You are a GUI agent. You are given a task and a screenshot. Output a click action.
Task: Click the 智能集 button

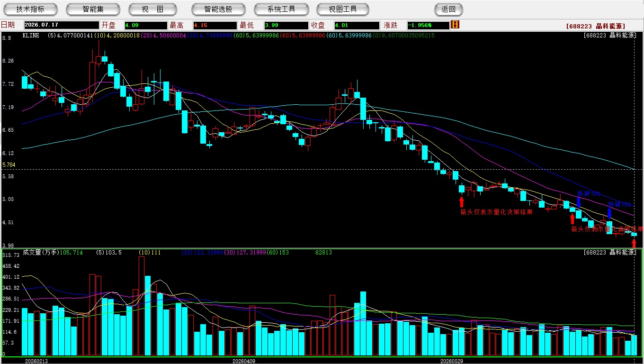coord(94,9)
